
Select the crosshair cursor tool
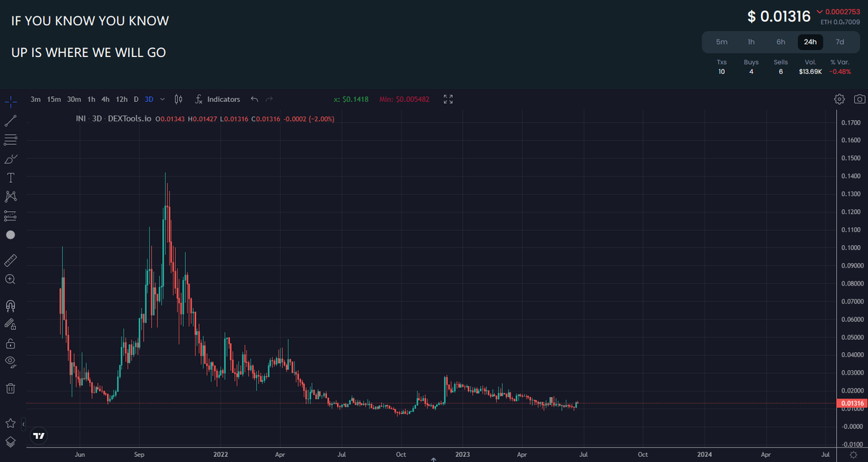(x=10, y=101)
